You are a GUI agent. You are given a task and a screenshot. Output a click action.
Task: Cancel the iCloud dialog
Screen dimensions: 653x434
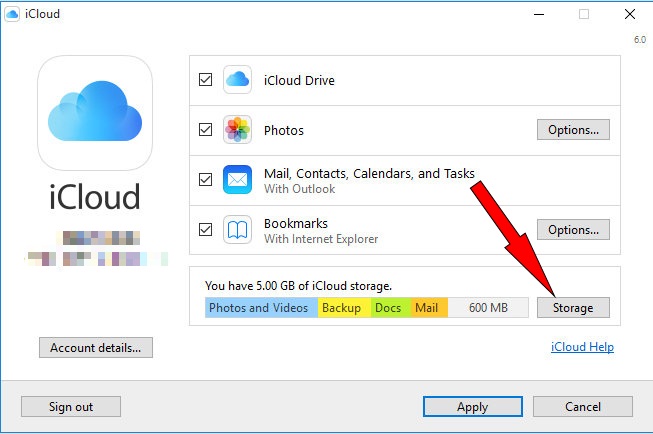pyautogui.click(x=582, y=407)
